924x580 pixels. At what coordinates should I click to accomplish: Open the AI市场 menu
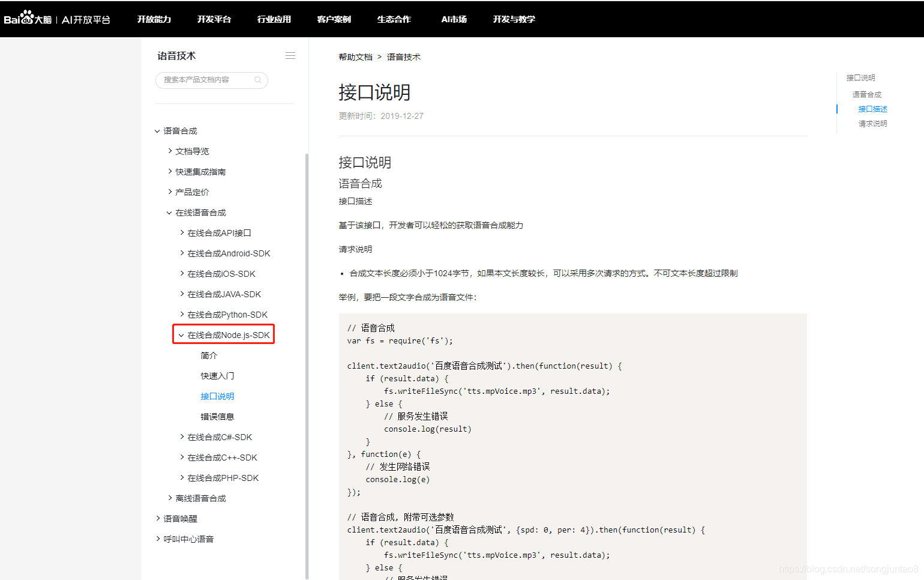(x=454, y=19)
